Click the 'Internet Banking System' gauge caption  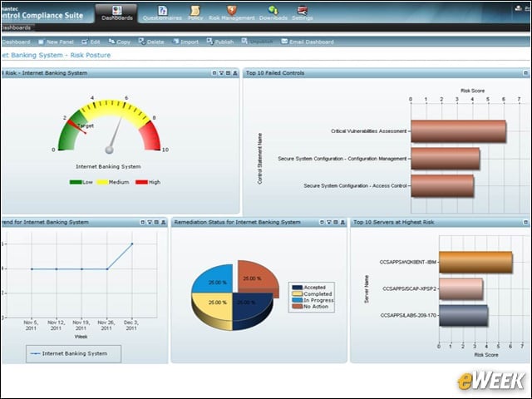coord(108,166)
